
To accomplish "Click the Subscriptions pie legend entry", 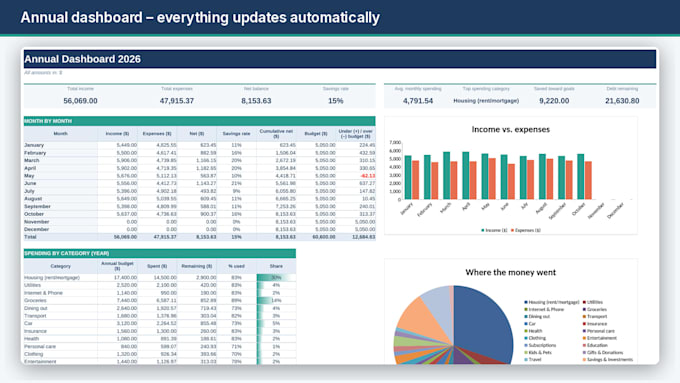I will 540,345.
